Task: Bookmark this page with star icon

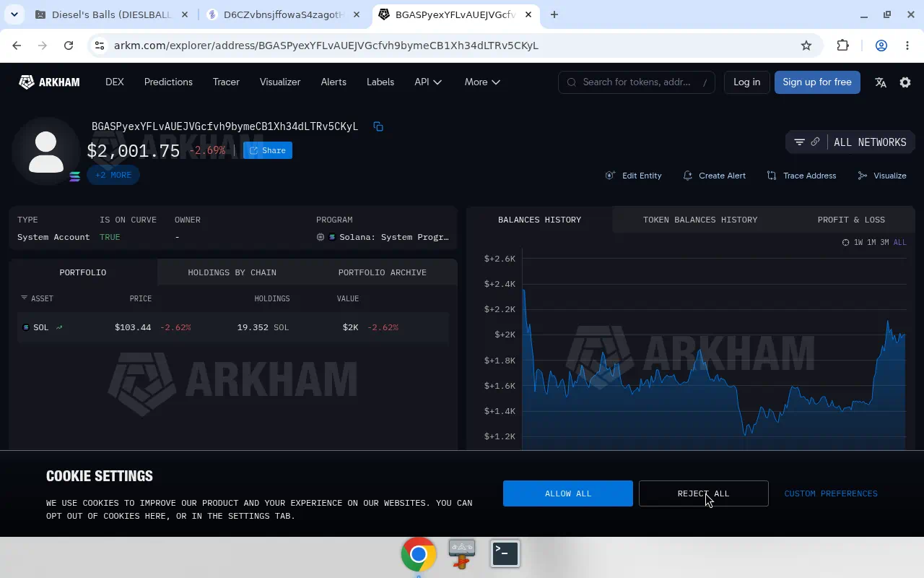Action: point(806,46)
